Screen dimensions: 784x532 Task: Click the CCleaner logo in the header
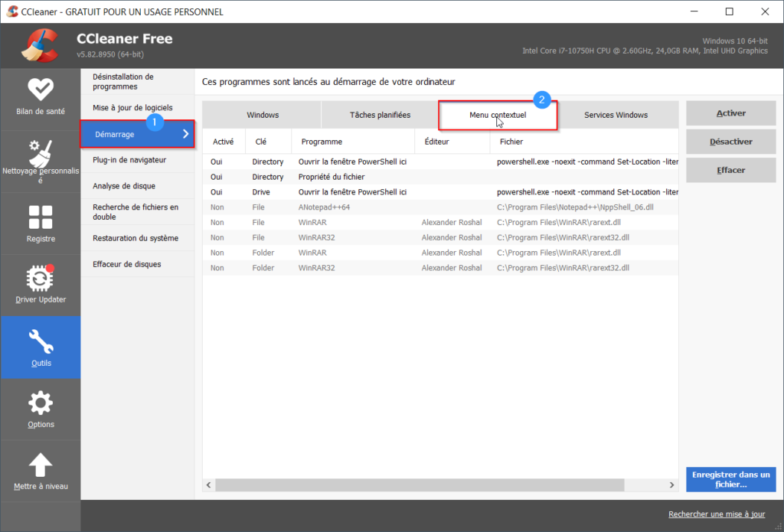click(40, 45)
